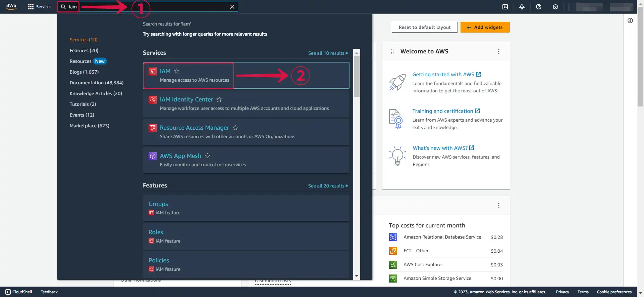Favorite Resource Access Manager star
This screenshot has height=297, width=644.
pyautogui.click(x=235, y=128)
